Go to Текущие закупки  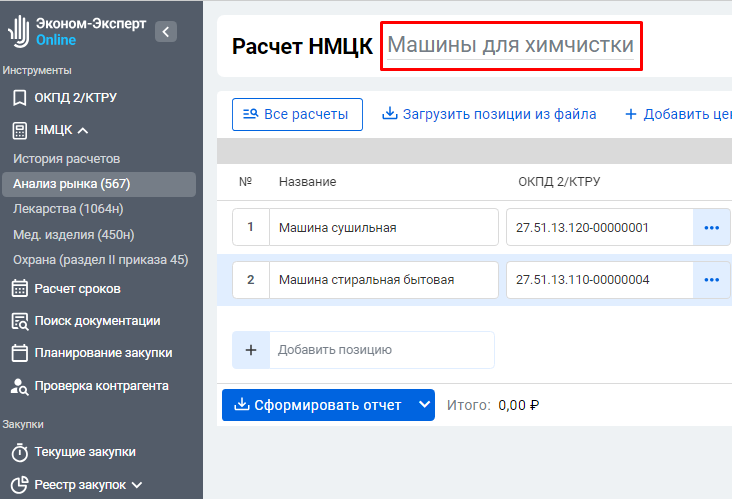pos(85,452)
